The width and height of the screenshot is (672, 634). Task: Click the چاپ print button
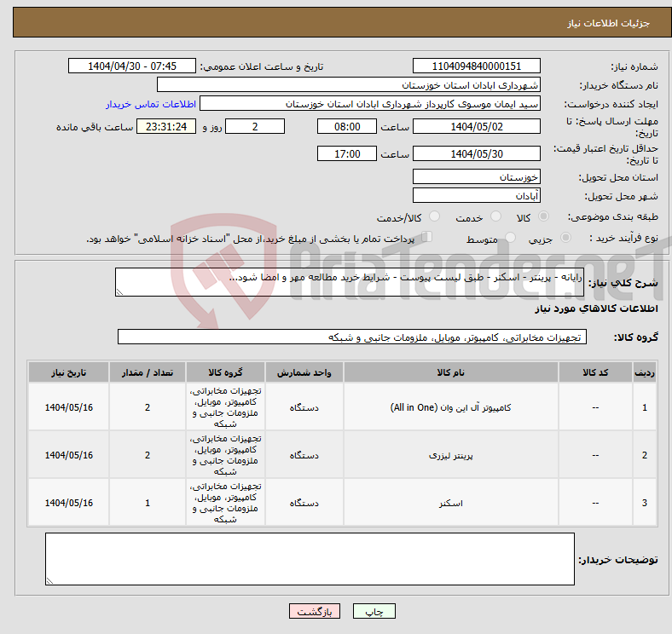[374, 611]
